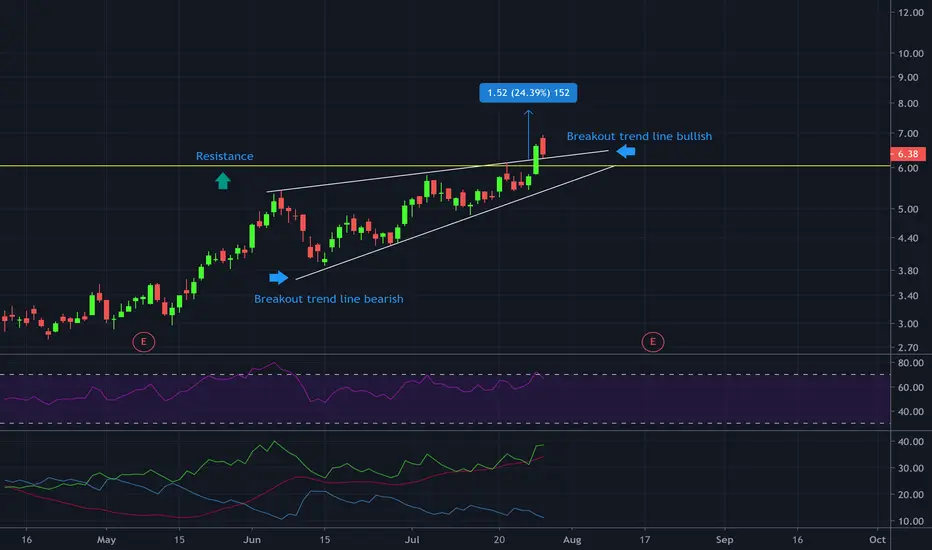Viewport: 932px width, 550px height.
Task: Click the 8.00 price axis label
Action: coord(908,103)
